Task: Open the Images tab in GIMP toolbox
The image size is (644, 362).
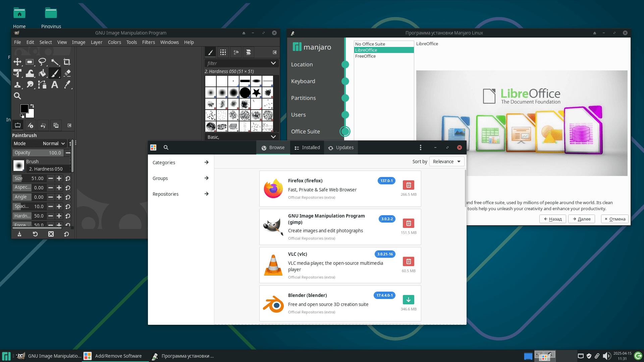Action: click(56, 125)
